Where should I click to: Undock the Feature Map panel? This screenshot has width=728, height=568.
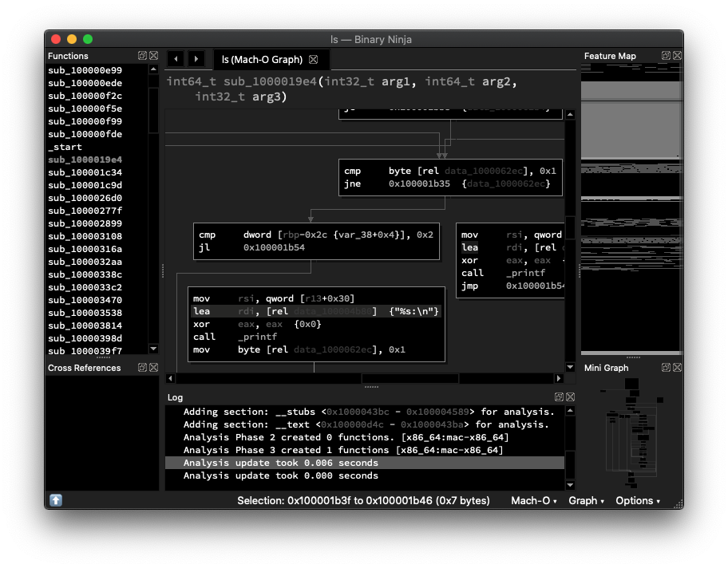666,56
